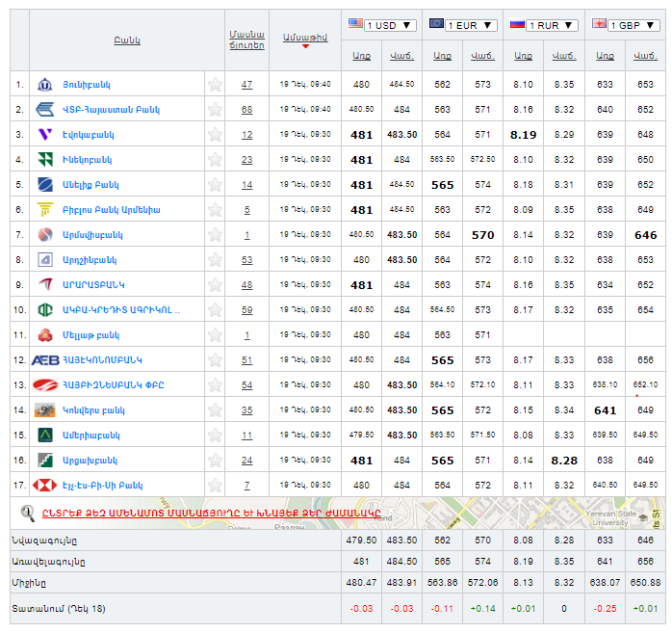Click Evocabank's bold RUR buy rate 8.19

[523, 135]
